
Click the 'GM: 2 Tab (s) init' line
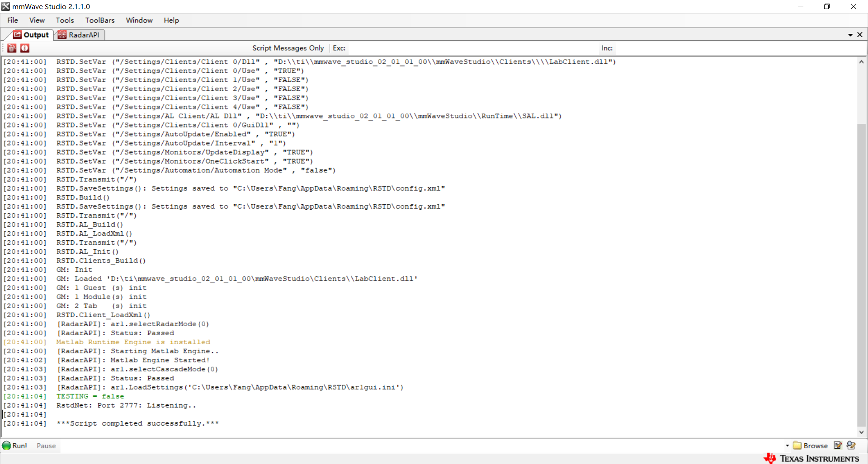101,306
